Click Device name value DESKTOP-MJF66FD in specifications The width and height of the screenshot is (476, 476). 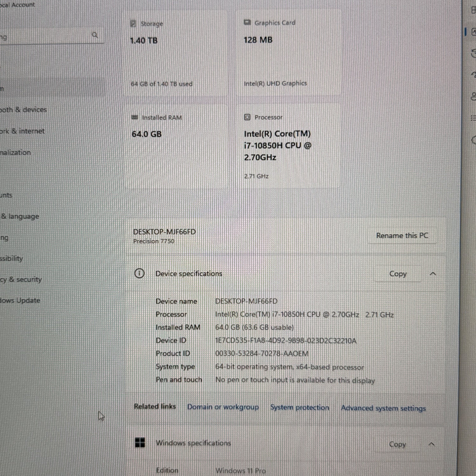(x=246, y=301)
